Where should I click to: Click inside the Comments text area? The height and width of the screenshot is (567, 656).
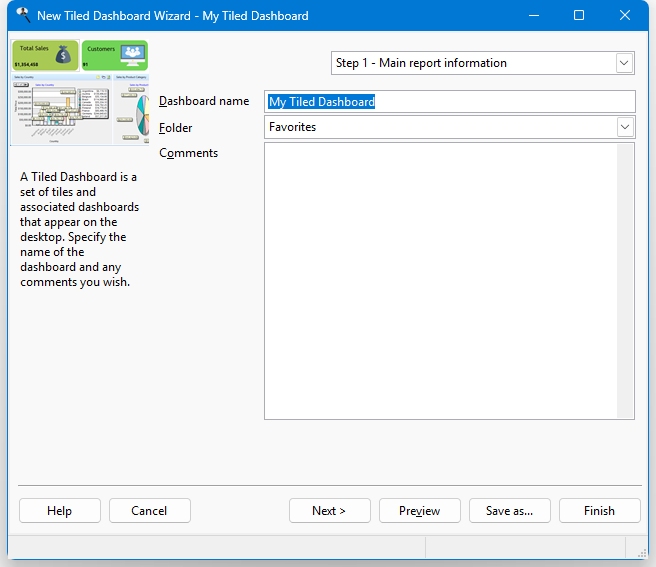click(x=440, y=280)
